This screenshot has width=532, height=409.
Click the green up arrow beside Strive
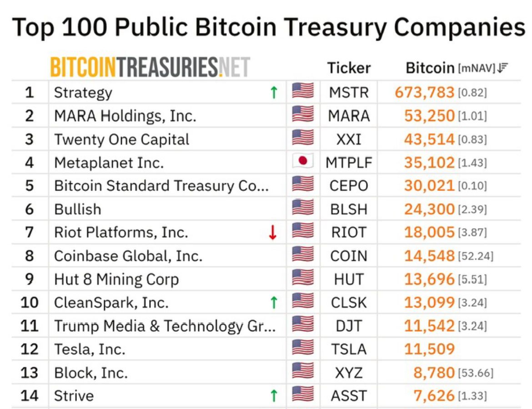pyautogui.click(x=274, y=395)
